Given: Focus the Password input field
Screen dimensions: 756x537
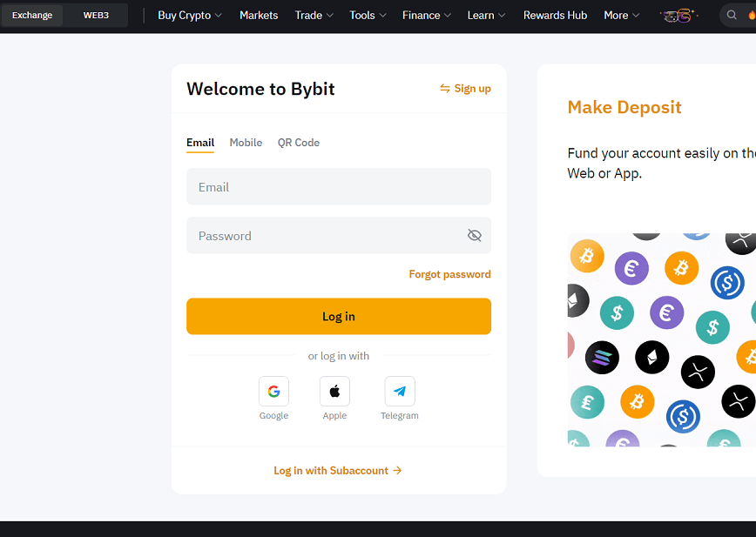Looking at the screenshot, I should tap(339, 236).
